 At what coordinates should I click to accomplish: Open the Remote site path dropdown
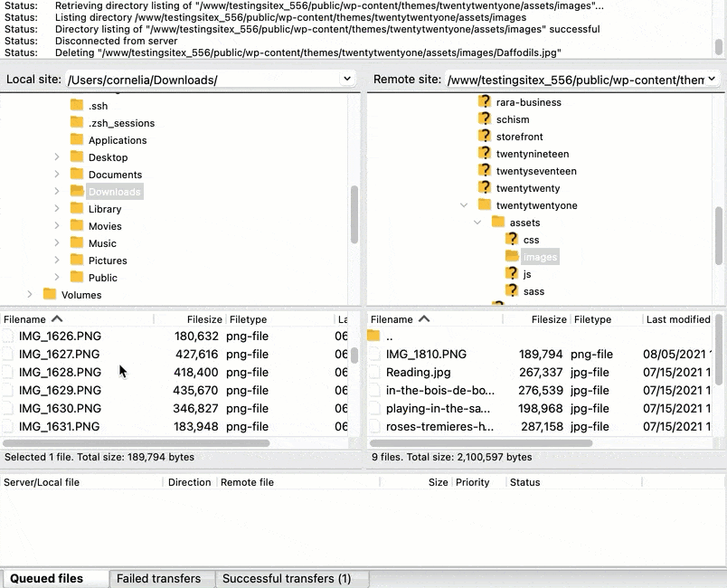click(x=713, y=79)
